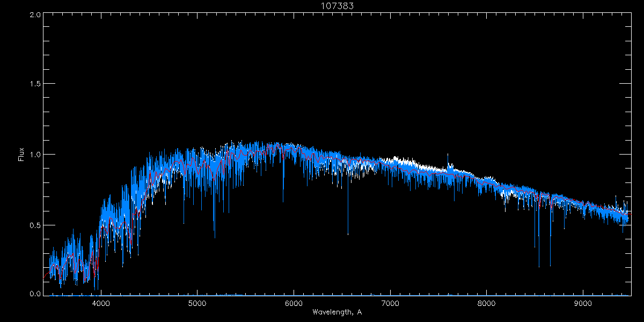This screenshot has height=322, width=644.
Task: Click the Wavelength, A x-axis label
Action: click(336, 312)
